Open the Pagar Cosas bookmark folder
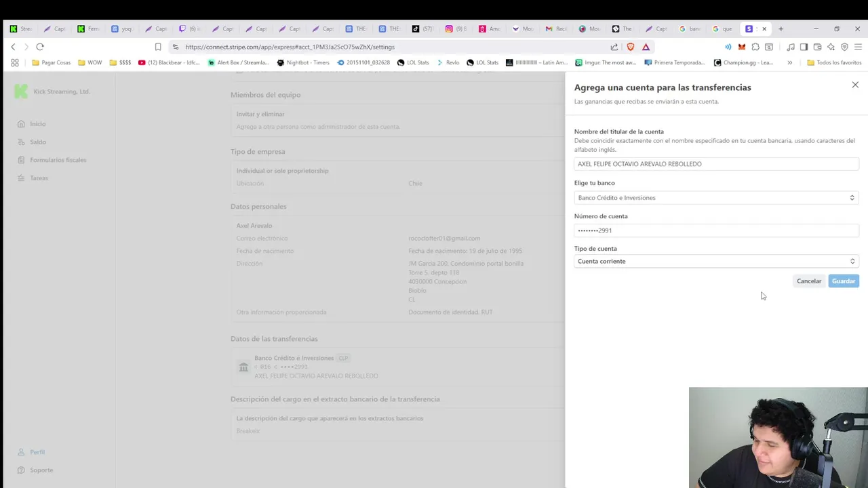Screen dimensions: 868x488 [51, 62]
